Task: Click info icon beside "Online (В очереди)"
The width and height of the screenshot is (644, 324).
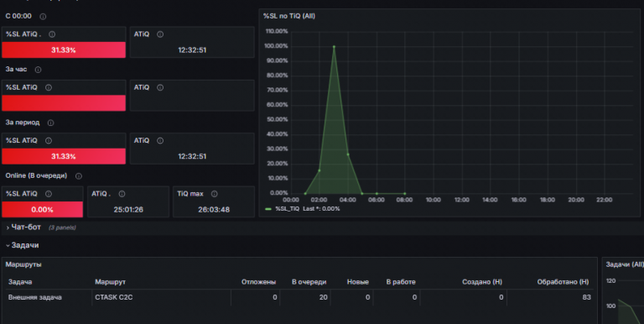Action: tap(79, 176)
